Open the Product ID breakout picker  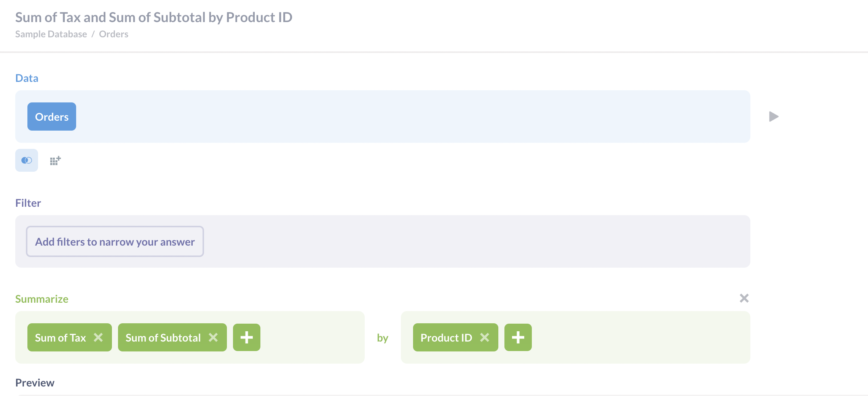[x=446, y=337]
